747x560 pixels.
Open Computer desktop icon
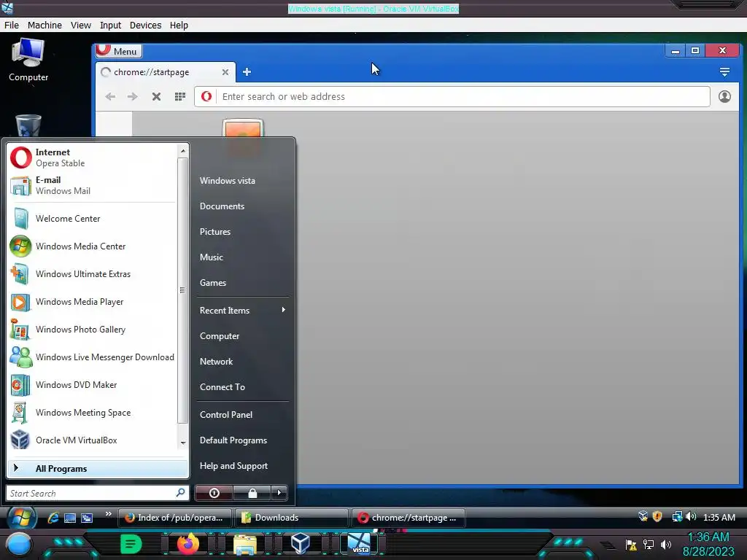click(28, 61)
